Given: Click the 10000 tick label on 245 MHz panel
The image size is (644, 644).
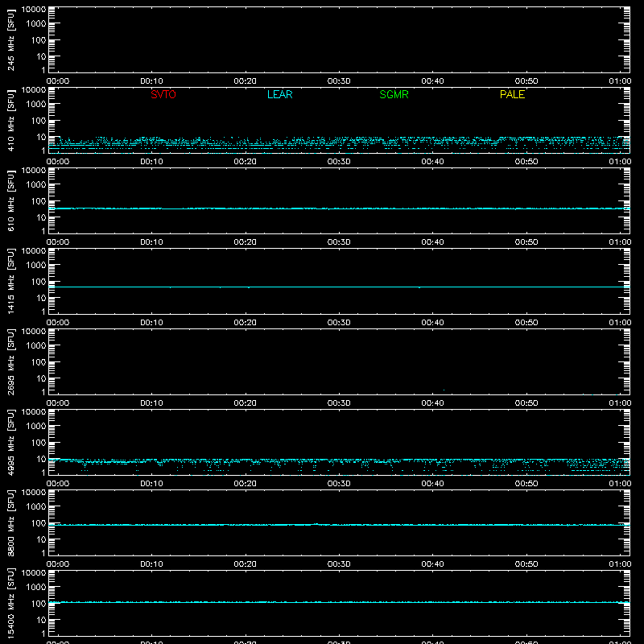Looking at the screenshot, I should [x=34, y=10].
